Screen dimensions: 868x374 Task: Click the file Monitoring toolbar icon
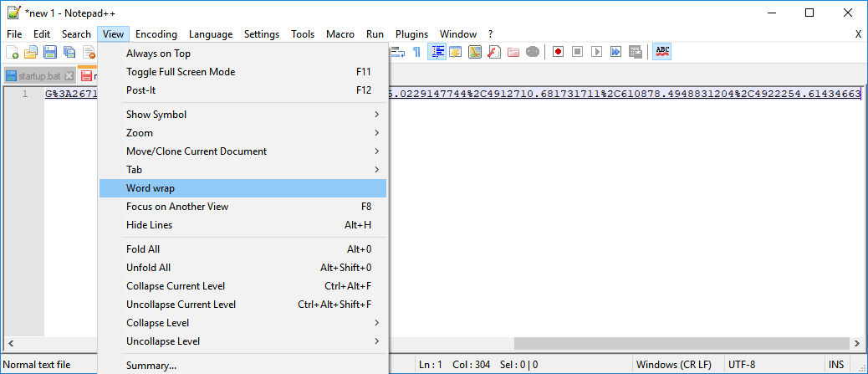[532, 52]
